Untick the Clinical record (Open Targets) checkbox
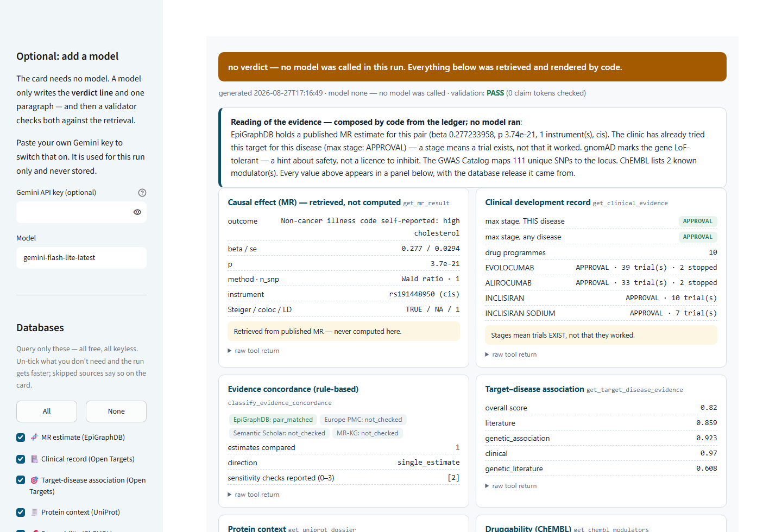 [x=21, y=459]
